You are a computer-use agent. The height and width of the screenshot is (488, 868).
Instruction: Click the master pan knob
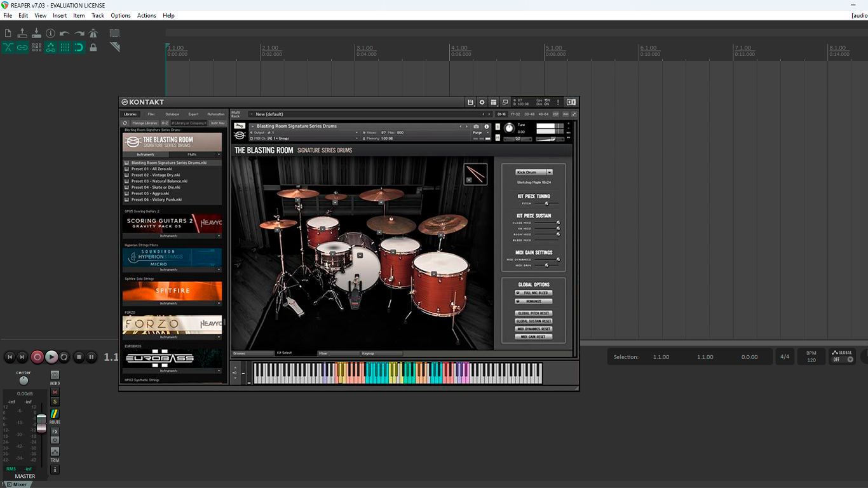point(24,381)
